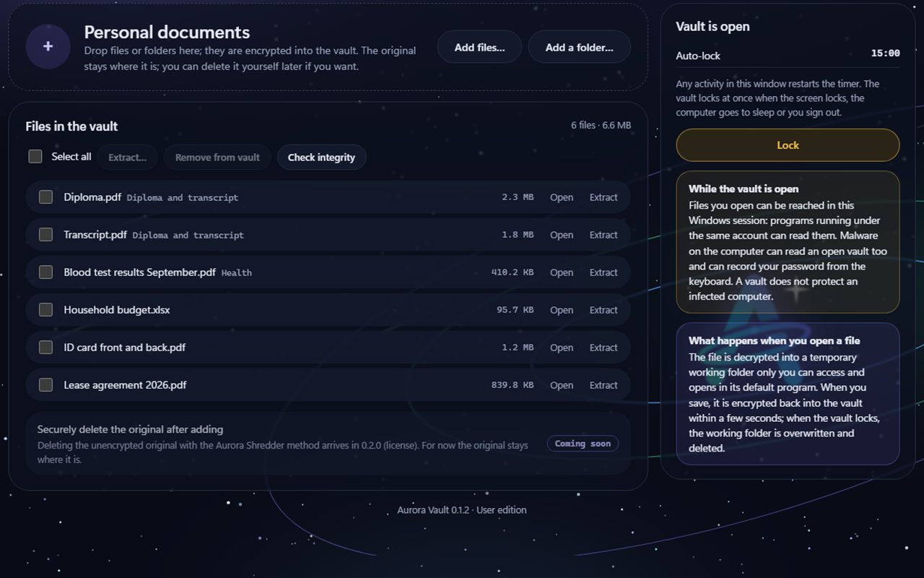Select the Blood test results September.pdf checkbox

(x=45, y=272)
